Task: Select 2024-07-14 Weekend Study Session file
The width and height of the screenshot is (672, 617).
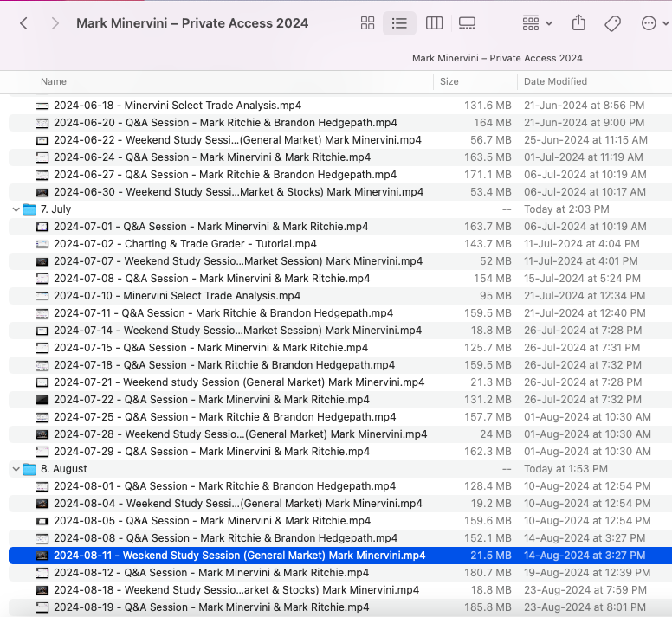Action: tap(238, 331)
